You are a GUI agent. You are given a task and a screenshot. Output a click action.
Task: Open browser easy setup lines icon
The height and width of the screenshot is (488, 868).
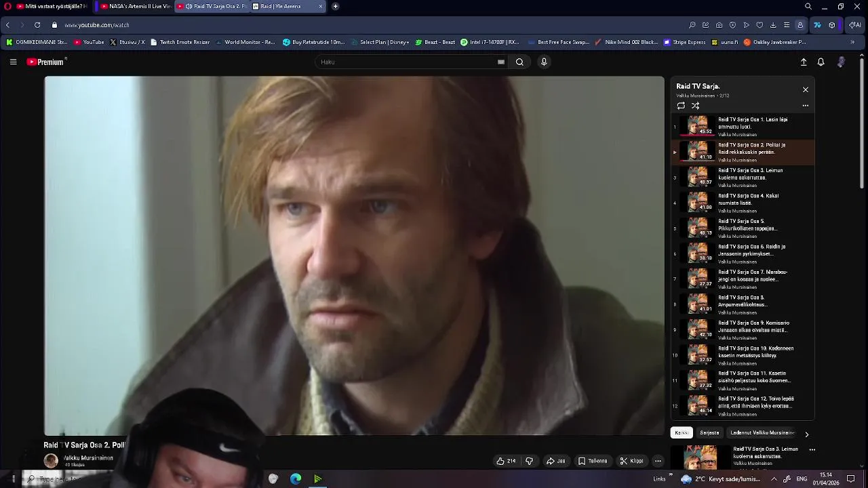(787, 25)
